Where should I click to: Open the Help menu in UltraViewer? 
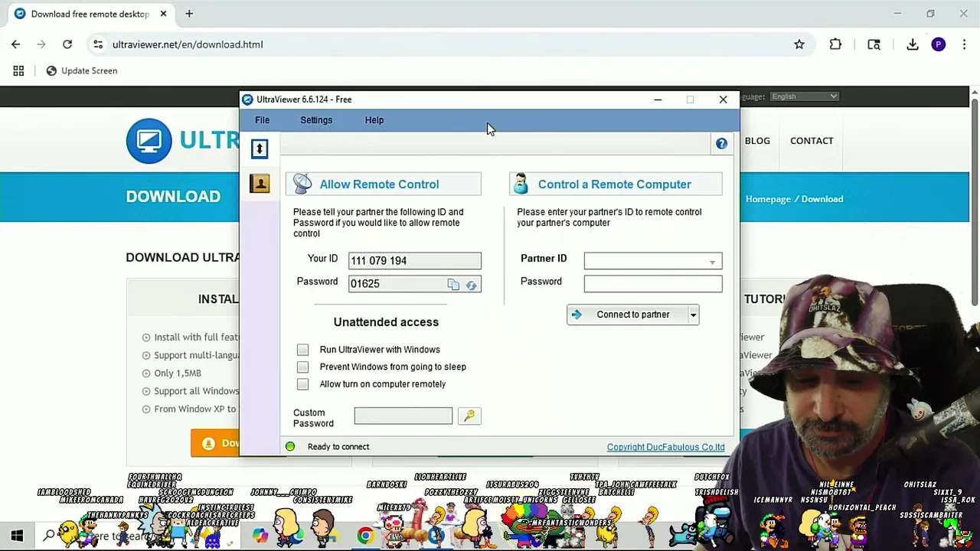[374, 120]
